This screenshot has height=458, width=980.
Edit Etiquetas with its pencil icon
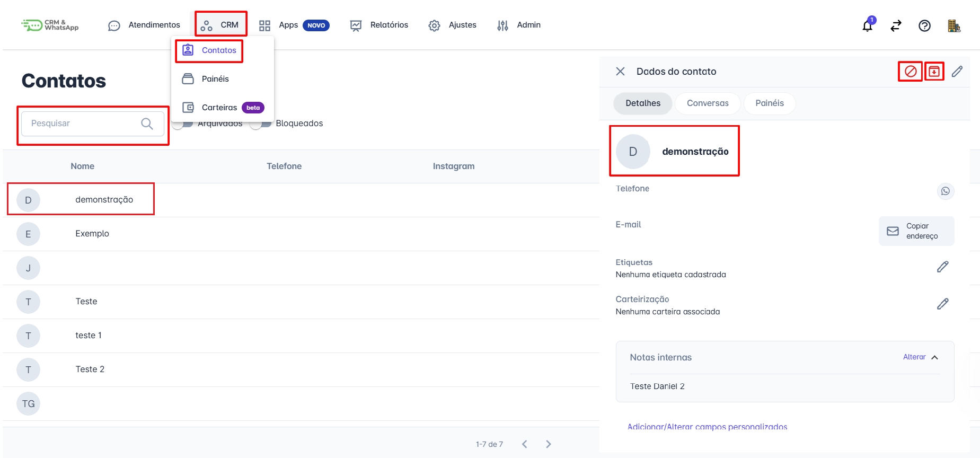coord(942,267)
